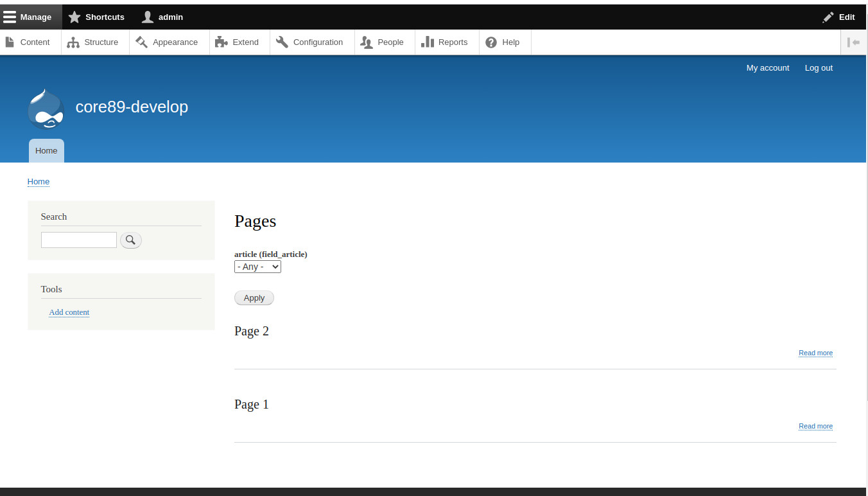
Task: Click the Edit pencil icon
Action: (828, 17)
